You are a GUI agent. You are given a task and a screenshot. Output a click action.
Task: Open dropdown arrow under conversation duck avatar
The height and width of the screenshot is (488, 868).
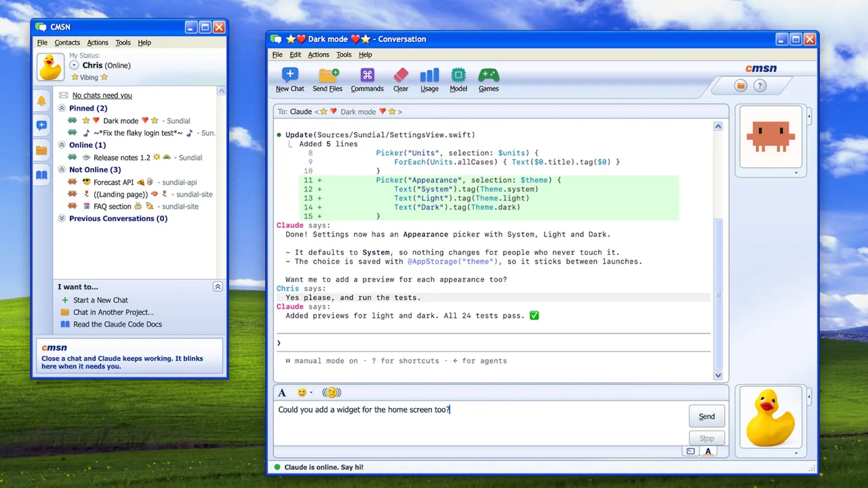[796, 453]
